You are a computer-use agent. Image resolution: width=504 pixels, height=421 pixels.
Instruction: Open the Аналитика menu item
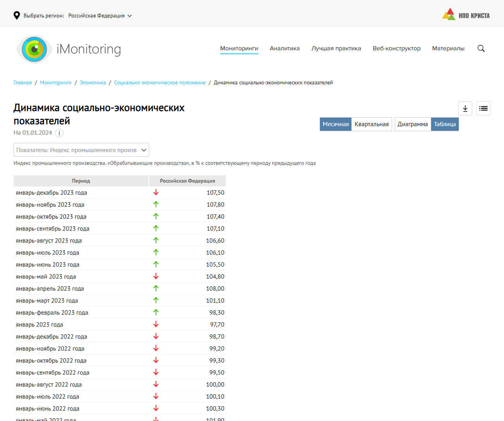click(285, 48)
